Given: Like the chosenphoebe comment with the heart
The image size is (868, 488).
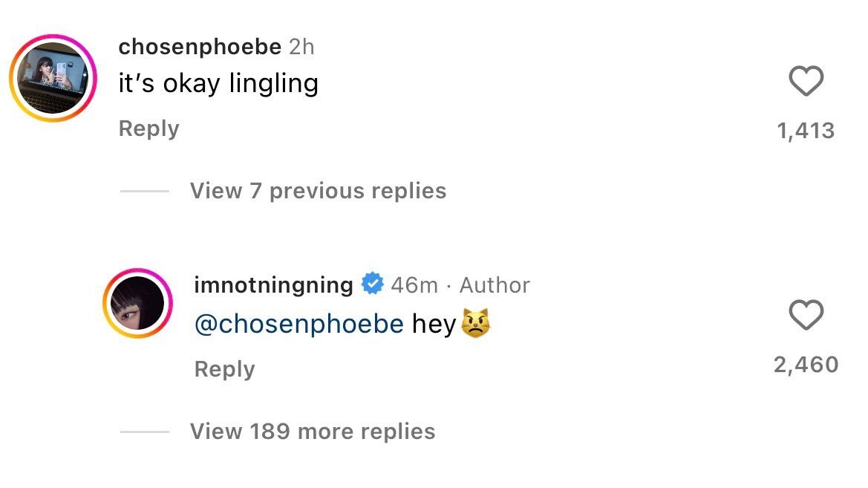Looking at the screenshot, I should [x=806, y=81].
